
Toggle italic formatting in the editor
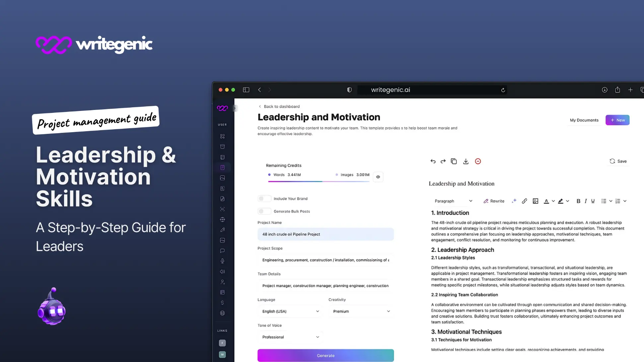[586, 201]
